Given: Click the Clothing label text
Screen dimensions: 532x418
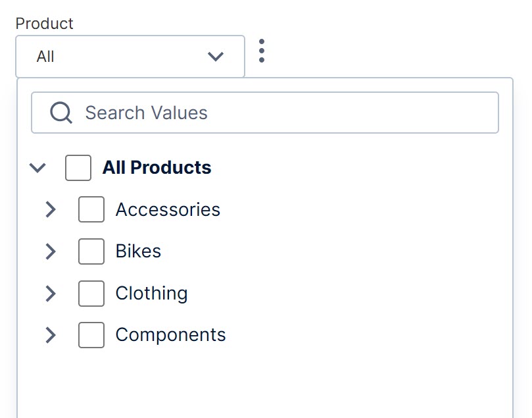Looking at the screenshot, I should pyautogui.click(x=151, y=294).
